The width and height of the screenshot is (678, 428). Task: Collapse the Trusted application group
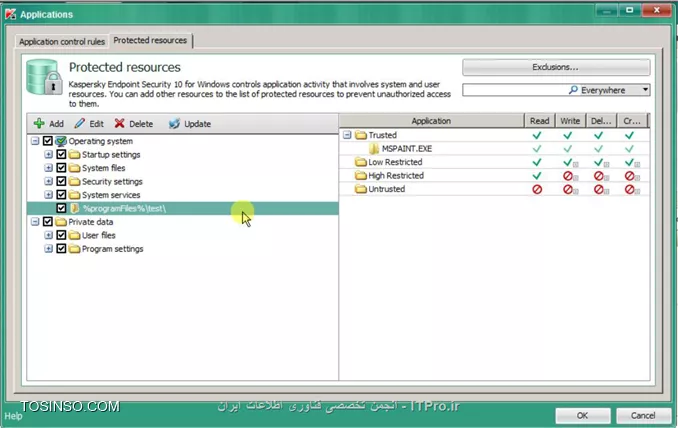(347, 135)
